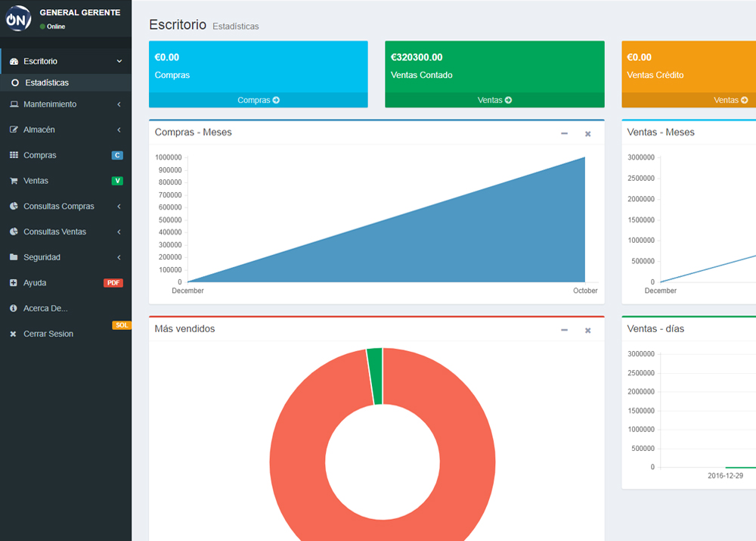Expand the Mantenimiento menu chevron
The width and height of the screenshot is (756, 541).
point(119,104)
